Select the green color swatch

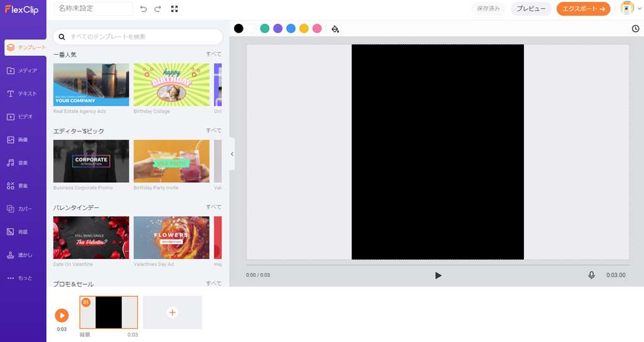[x=265, y=28]
